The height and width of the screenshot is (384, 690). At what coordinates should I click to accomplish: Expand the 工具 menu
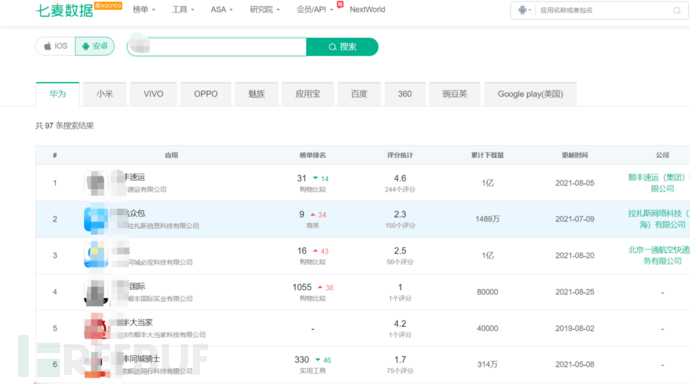pos(183,10)
